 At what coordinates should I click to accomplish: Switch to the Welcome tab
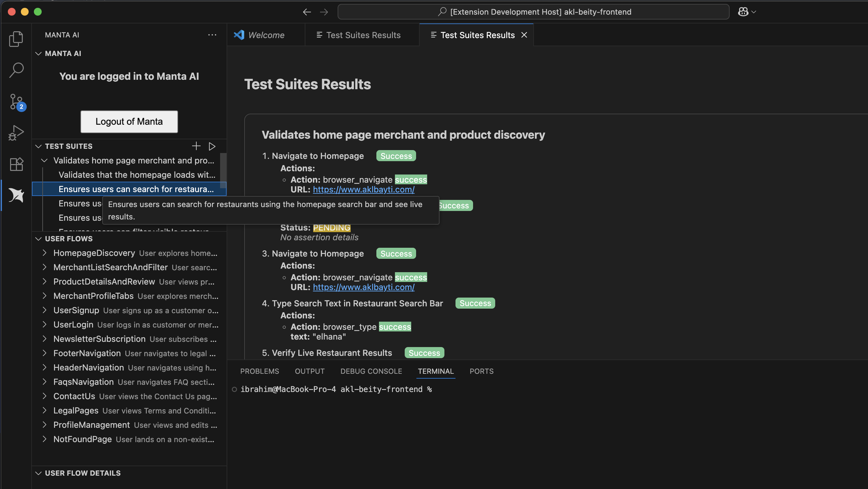click(266, 35)
